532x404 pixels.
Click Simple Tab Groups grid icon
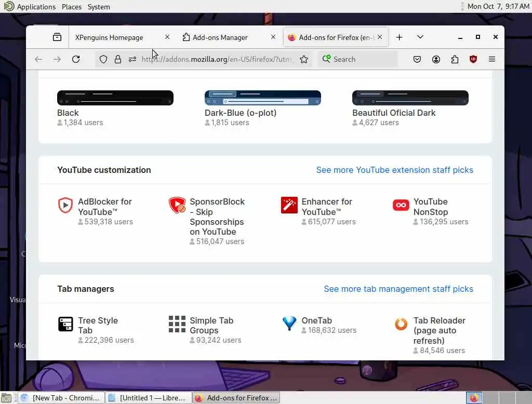click(177, 324)
